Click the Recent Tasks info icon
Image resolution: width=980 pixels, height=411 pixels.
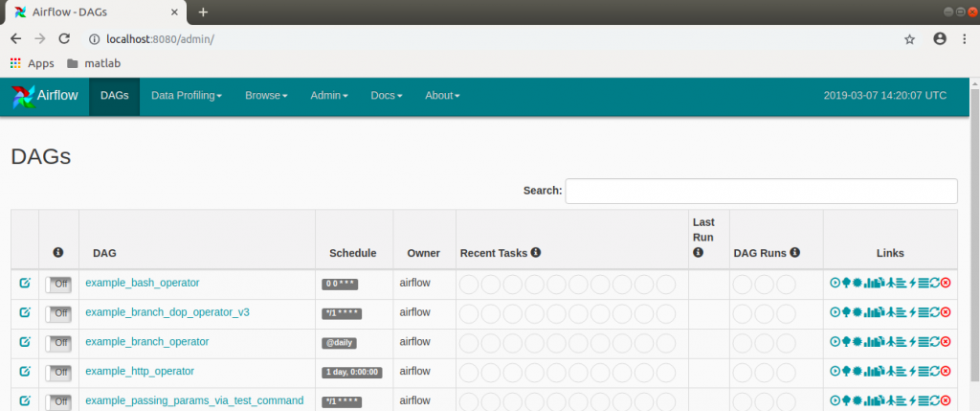pos(536,253)
